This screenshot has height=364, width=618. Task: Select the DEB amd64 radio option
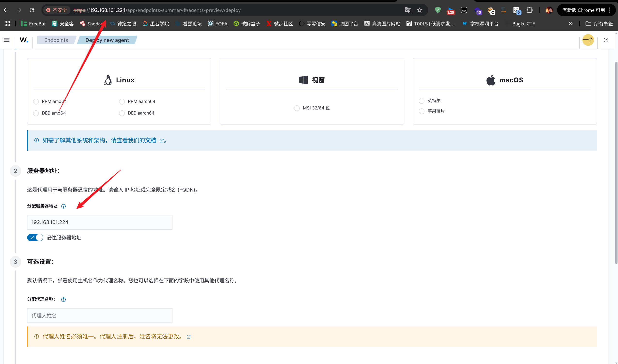(x=36, y=113)
